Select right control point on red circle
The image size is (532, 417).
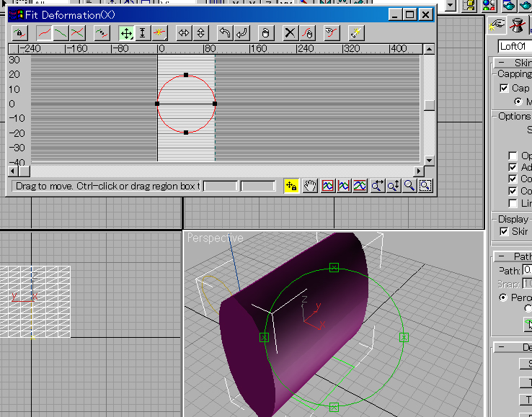point(215,104)
